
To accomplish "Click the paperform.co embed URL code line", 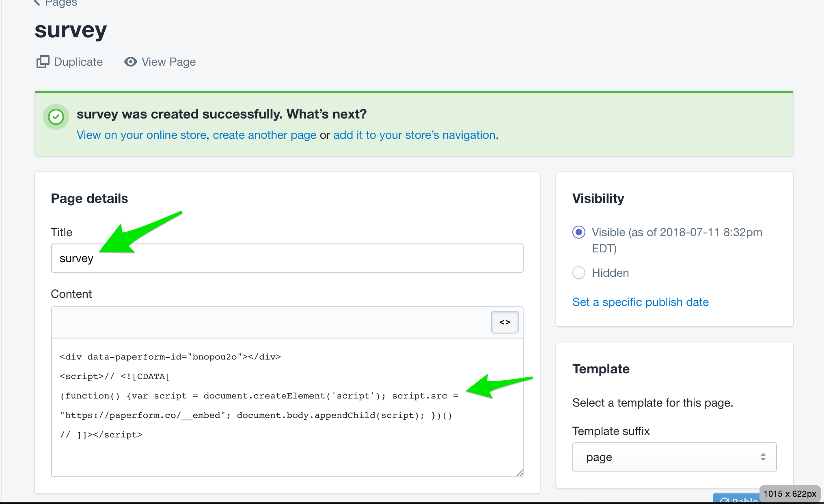I will [256, 415].
